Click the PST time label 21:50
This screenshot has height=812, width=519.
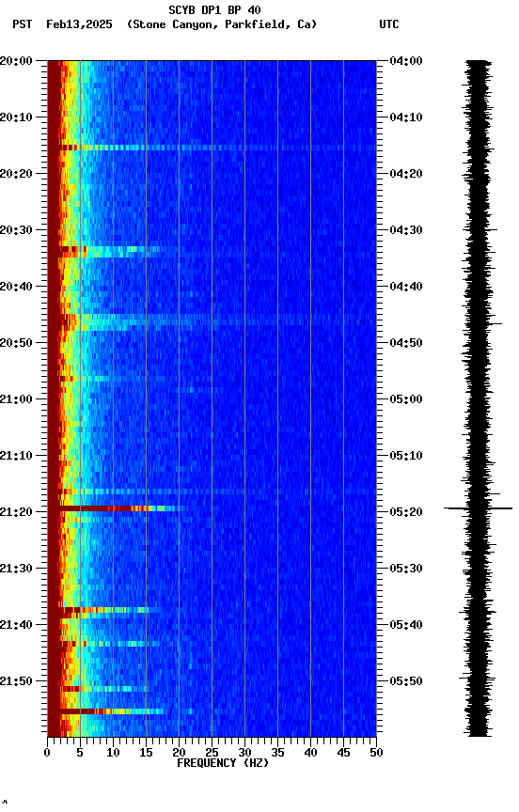[16, 681]
